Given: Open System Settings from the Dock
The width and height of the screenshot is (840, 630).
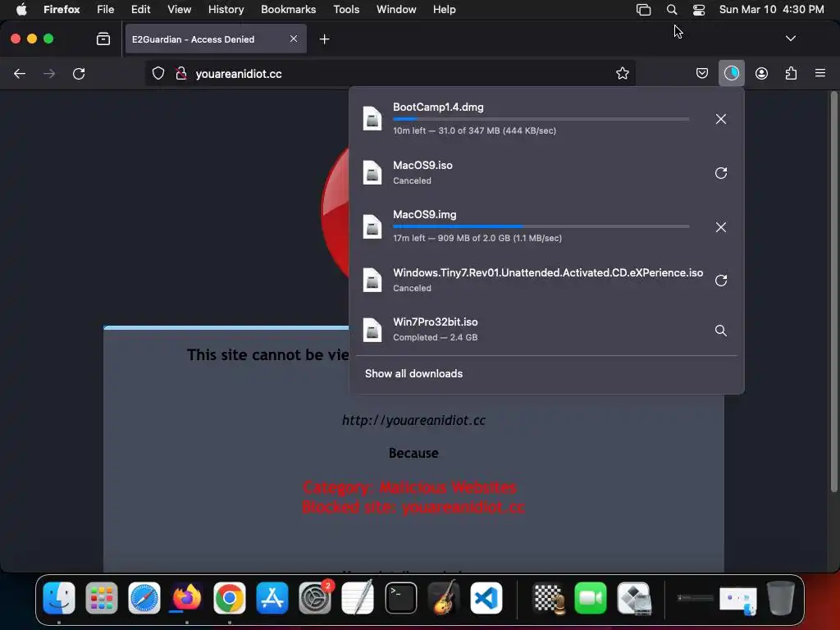Looking at the screenshot, I should coord(315,598).
